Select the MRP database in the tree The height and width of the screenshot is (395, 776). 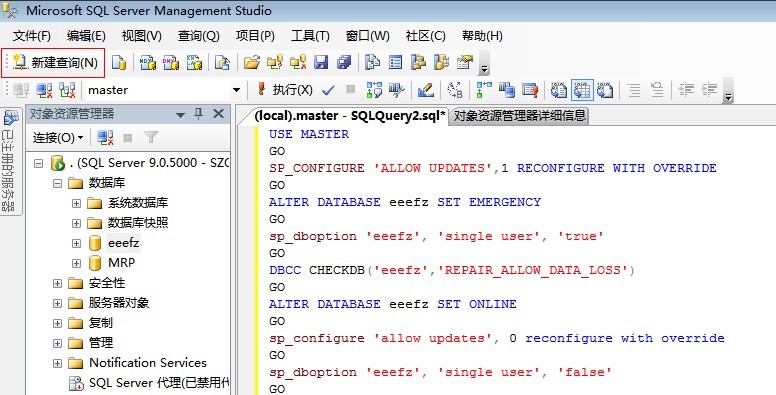pyautogui.click(x=121, y=263)
